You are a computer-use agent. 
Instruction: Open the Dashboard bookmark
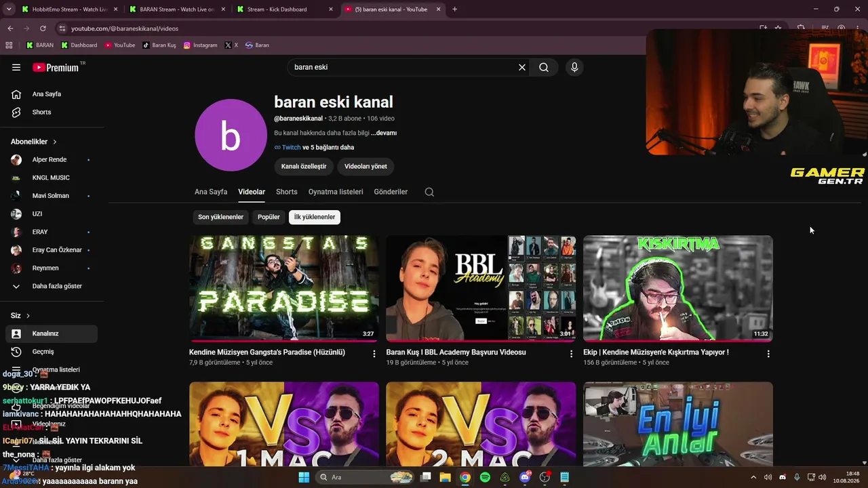click(79, 45)
